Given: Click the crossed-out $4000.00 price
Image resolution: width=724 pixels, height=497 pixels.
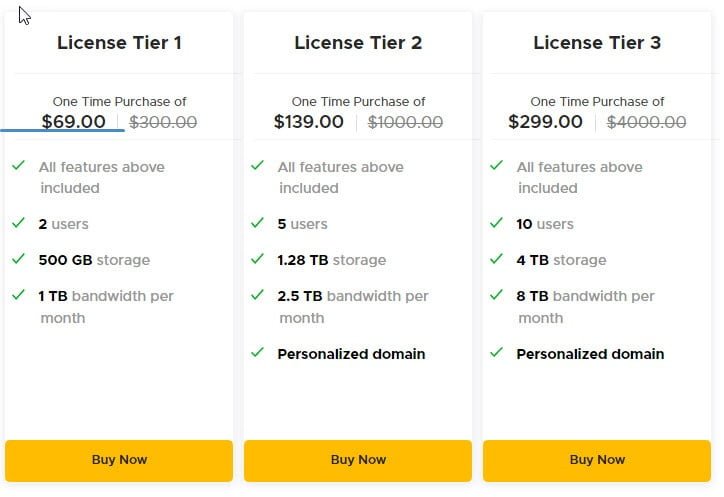Looking at the screenshot, I should [646, 122].
